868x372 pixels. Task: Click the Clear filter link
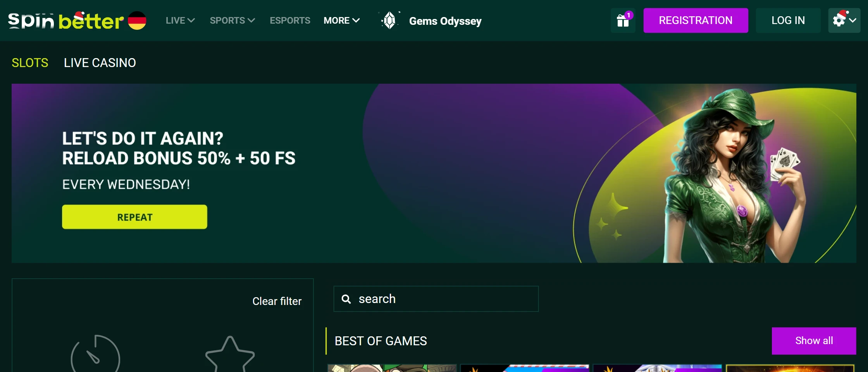[x=277, y=301]
